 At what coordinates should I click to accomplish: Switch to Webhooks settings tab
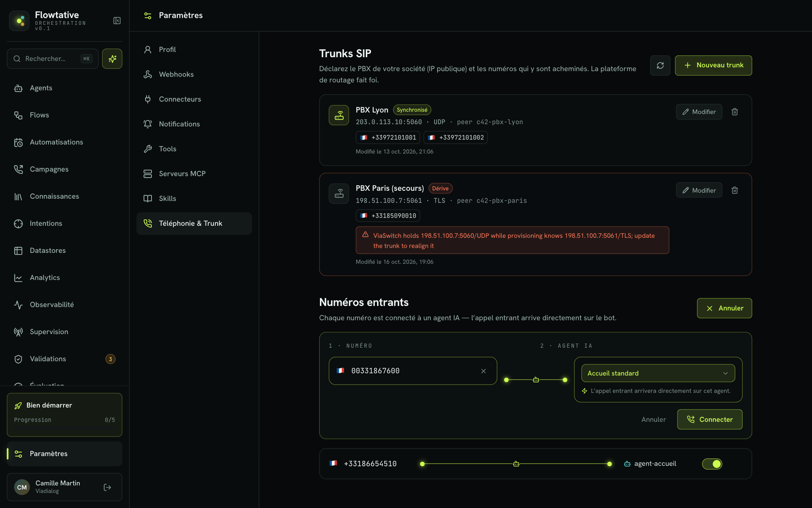click(x=194, y=75)
